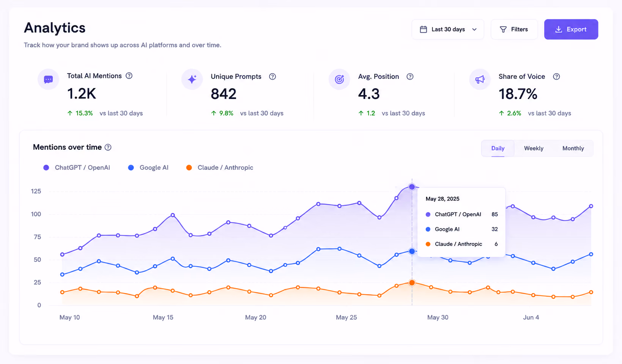Click the tooltip ChatGPT / OpenAI 85 row
The image size is (622, 364).
pyautogui.click(x=461, y=215)
